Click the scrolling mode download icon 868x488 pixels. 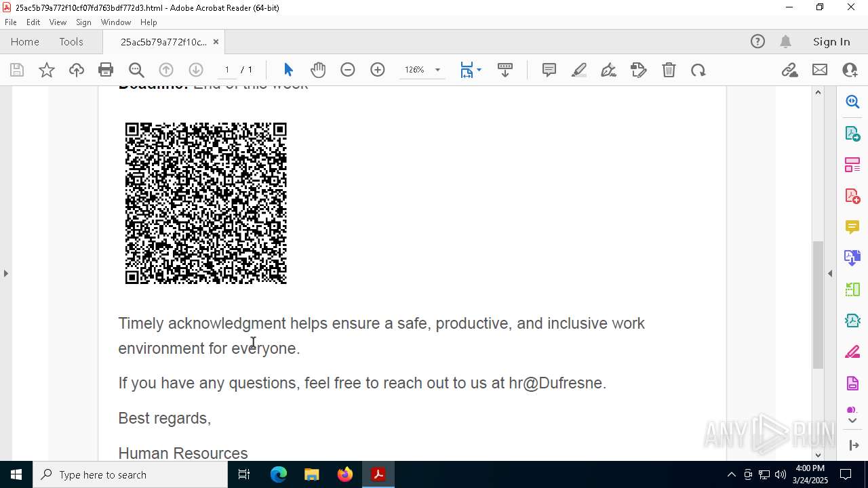(505, 70)
